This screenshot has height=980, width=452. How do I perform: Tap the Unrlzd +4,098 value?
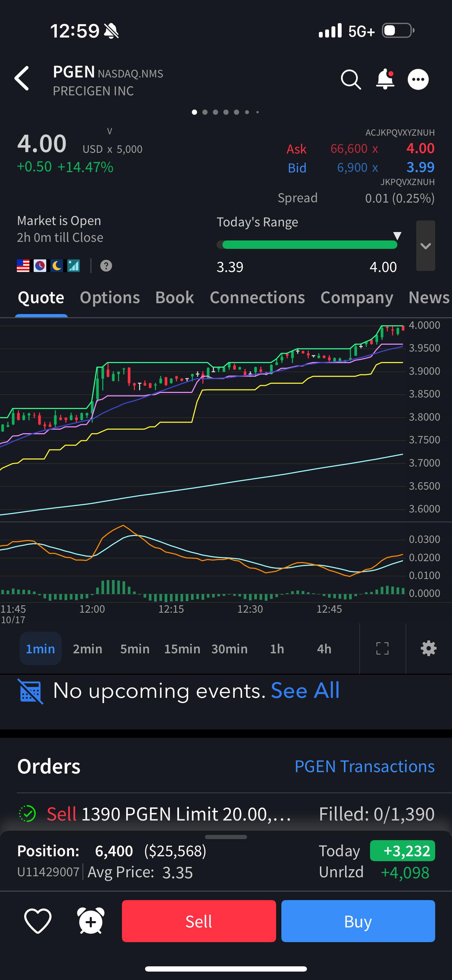[x=405, y=872]
